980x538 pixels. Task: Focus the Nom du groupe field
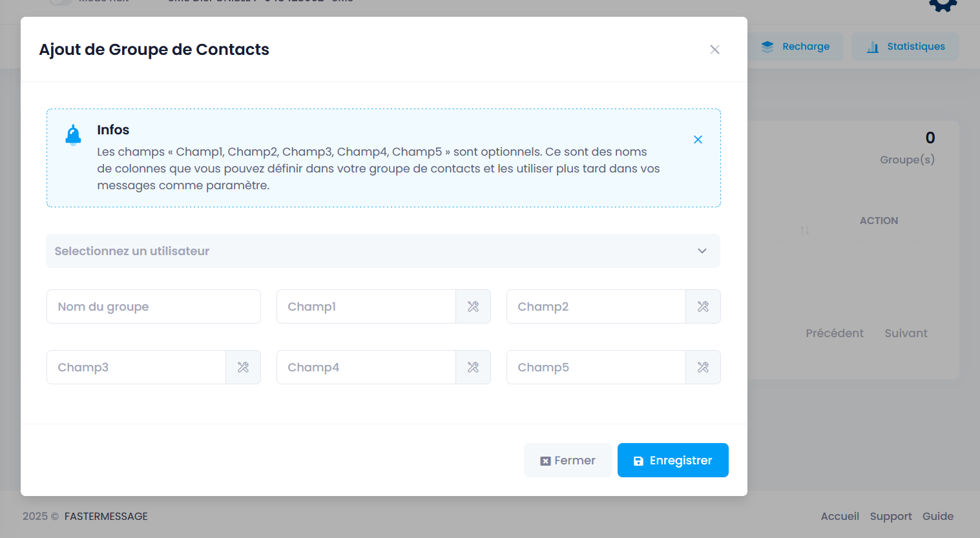click(153, 307)
